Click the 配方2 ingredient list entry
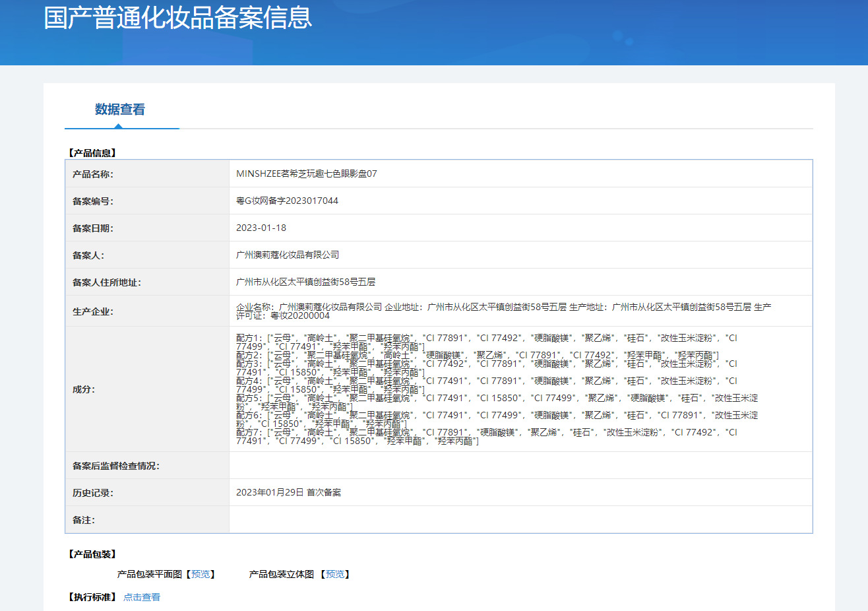 coord(478,355)
